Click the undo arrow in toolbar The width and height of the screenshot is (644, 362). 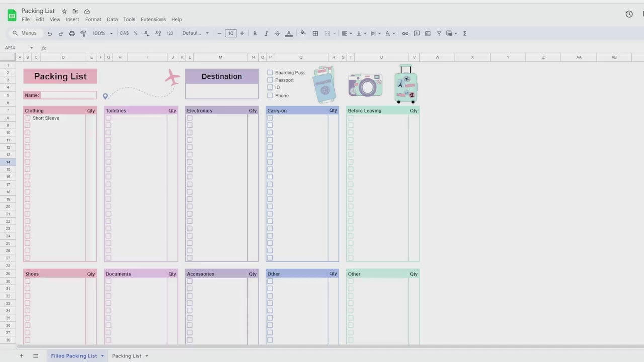[50, 33]
